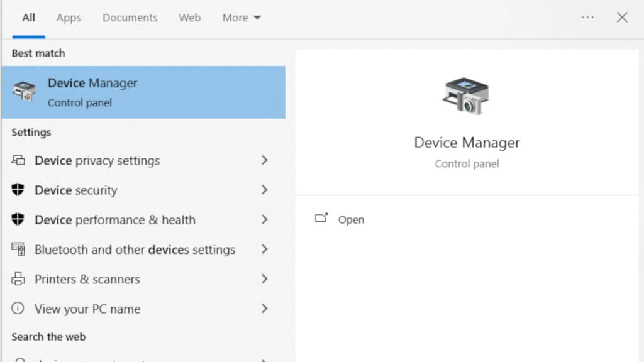Click the Open icon in the right panel
644x362 pixels.
click(x=321, y=219)
